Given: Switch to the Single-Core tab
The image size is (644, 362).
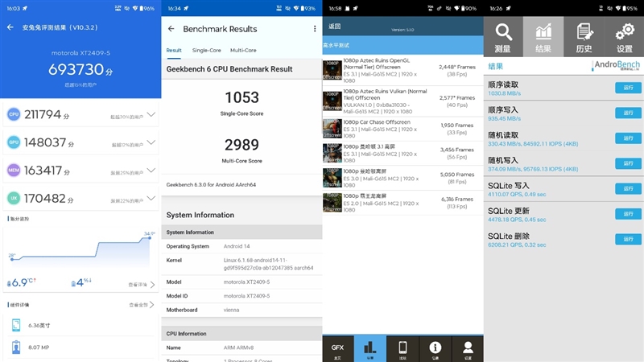Looking at the screenshot, I should pos(207,50).
